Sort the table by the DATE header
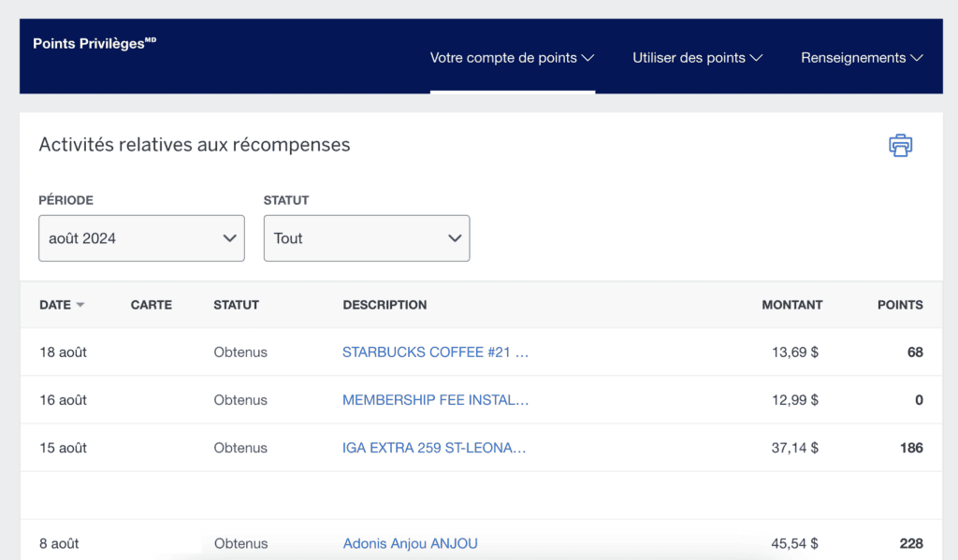The height and width of the screenshot is (560, 958). coord(56,304)
